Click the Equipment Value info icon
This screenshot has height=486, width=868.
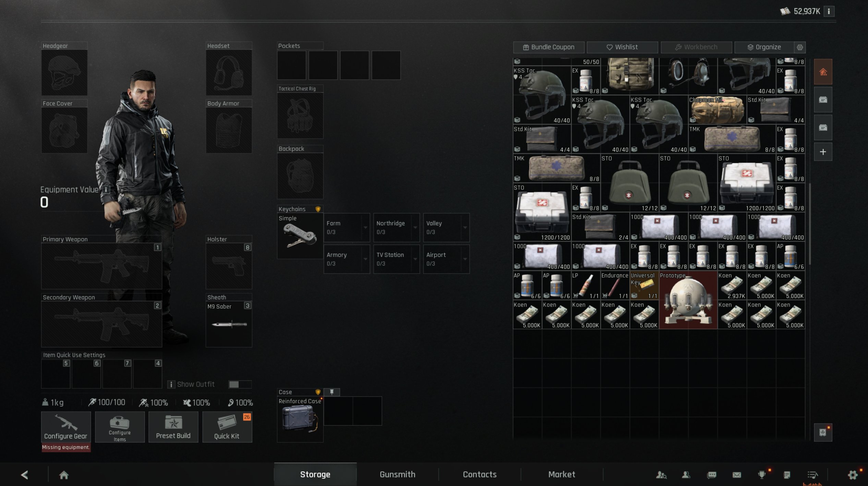click(106, 190)
